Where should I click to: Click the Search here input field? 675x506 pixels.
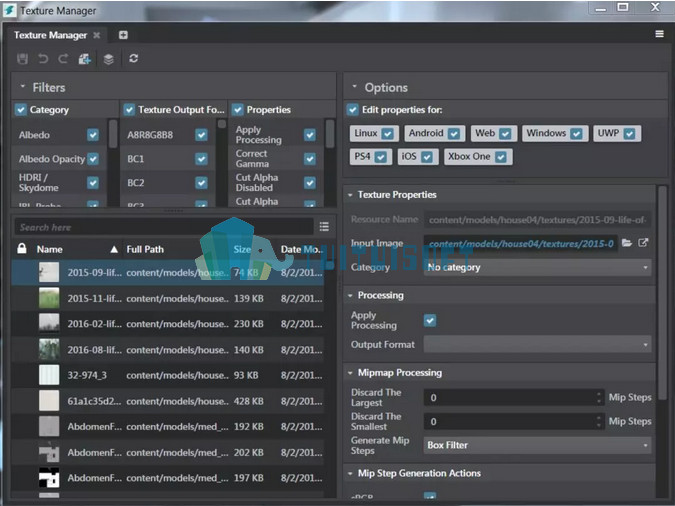pos(164,227)
